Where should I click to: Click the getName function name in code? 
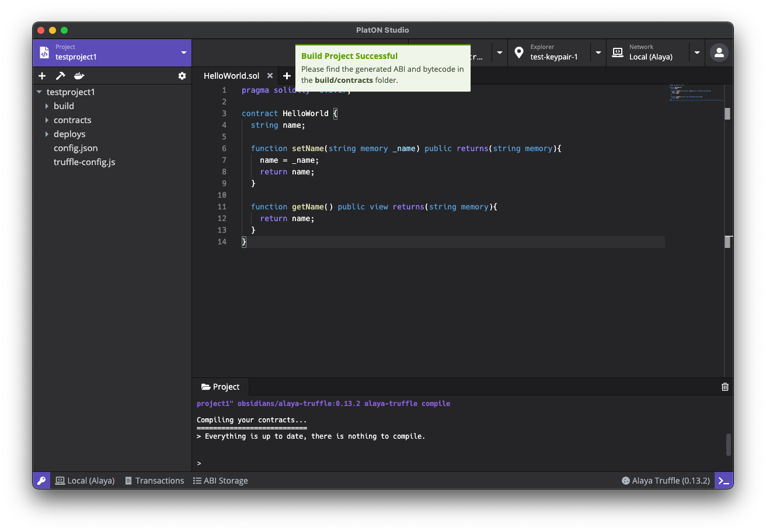point(308,206)
